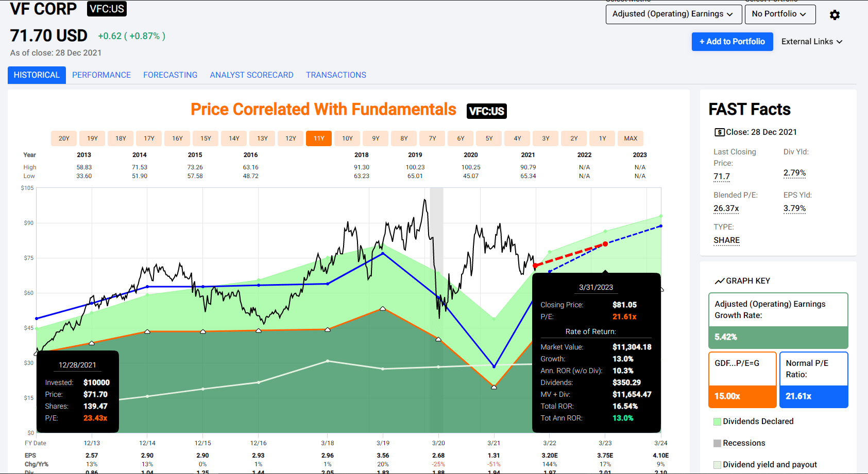This screenshot has width=868, height=474.
Task: Click the Graph Key trend line icon
Action: coord(720,281)
